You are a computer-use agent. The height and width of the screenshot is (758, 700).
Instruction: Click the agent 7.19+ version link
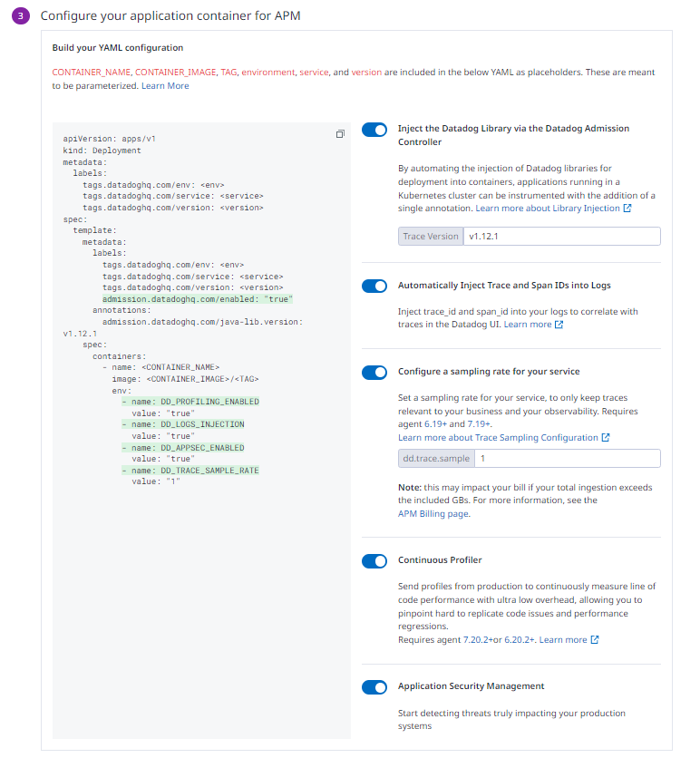point(479,424)
